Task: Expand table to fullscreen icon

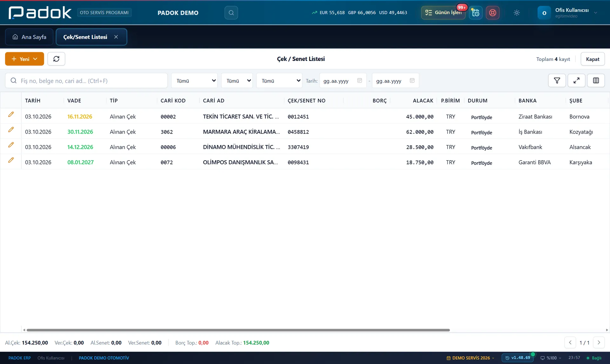Action: pyautogui.click(x=576, y=81)
